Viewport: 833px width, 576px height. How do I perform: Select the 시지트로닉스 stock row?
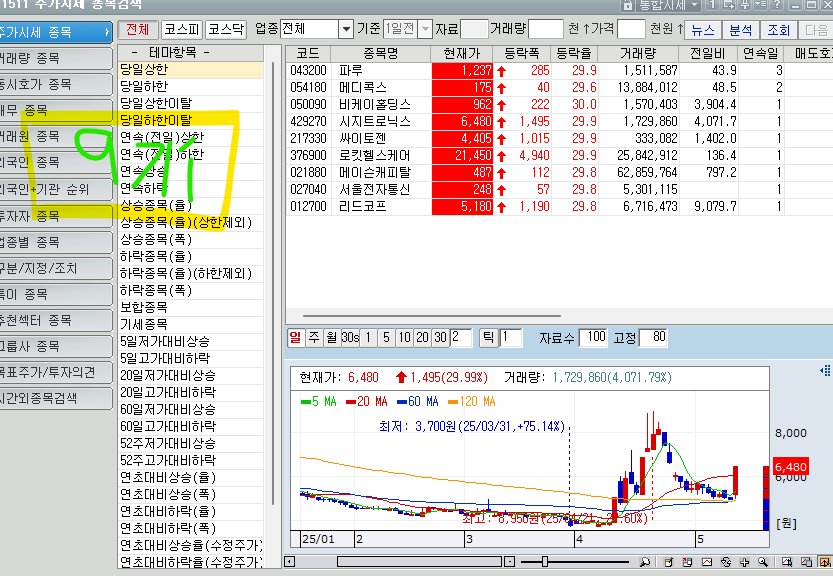pyautogui.click(x=559, y=122)
